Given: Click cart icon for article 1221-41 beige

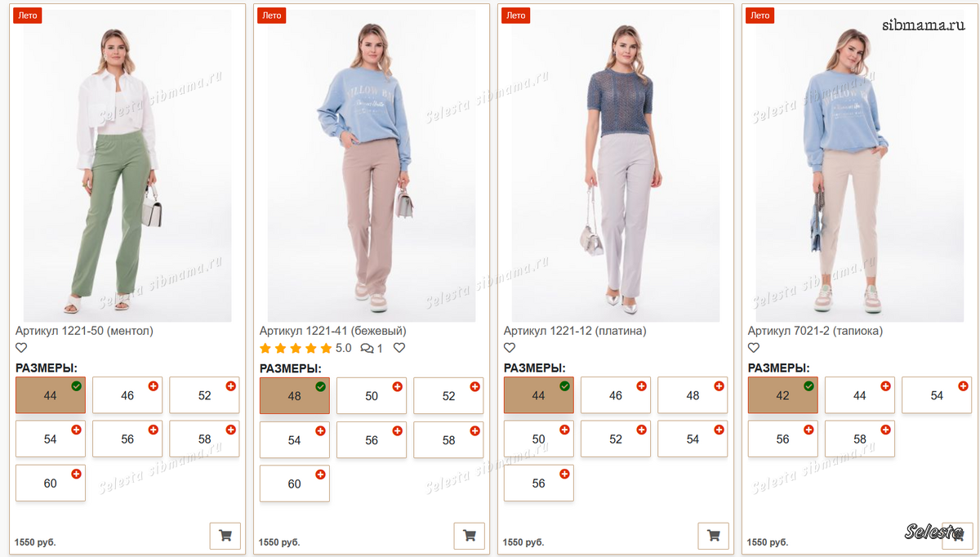Looking at the screenshot, I should [x=469, y=536].
